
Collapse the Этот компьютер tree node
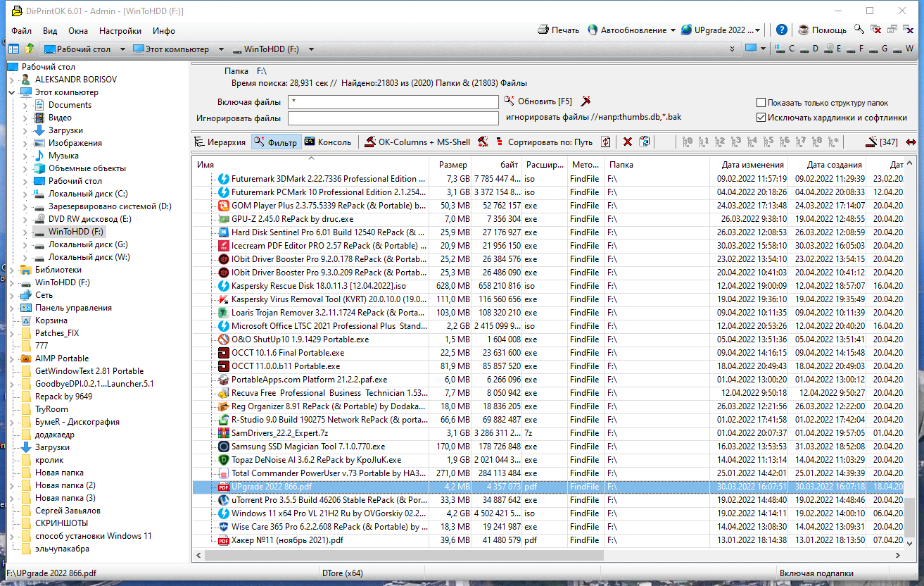tap(11, 92)
